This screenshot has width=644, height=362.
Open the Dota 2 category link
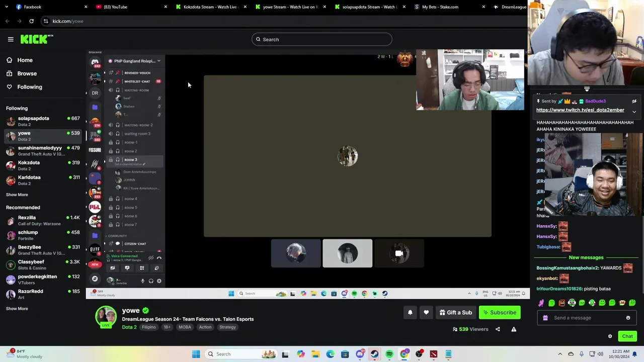pyautogui.click(x=129, y=327)
